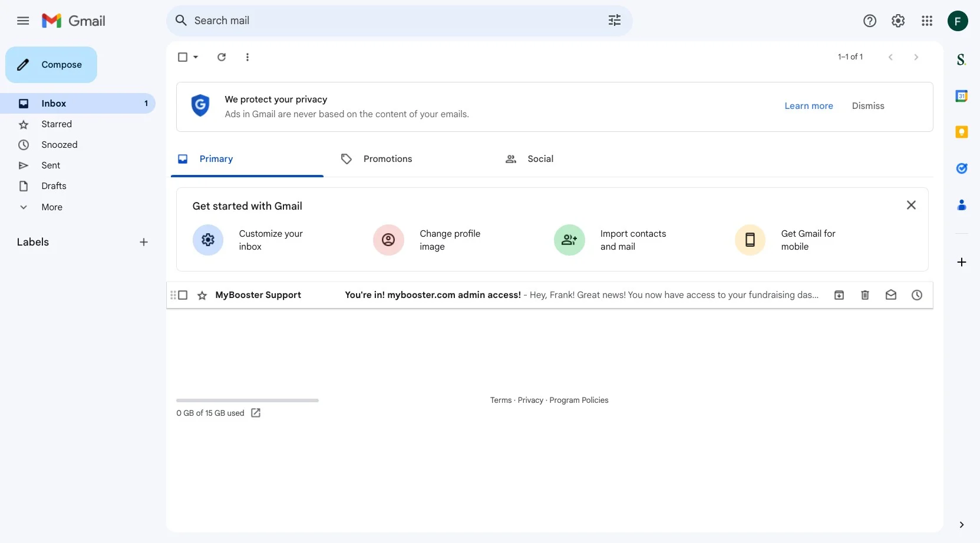
Task: Click the Gmail logo
Action: click(74, 21)
